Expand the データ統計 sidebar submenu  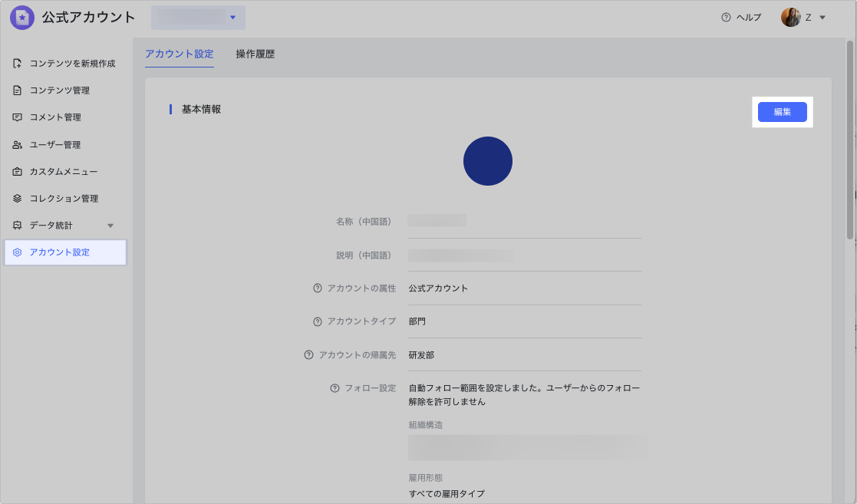pyautogui.click(x=110, y=226)
